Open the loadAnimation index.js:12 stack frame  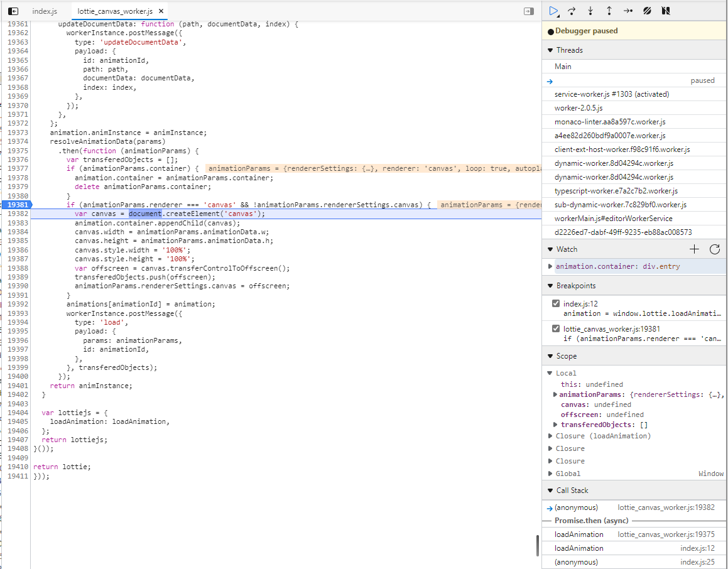[x=634, y=548]
